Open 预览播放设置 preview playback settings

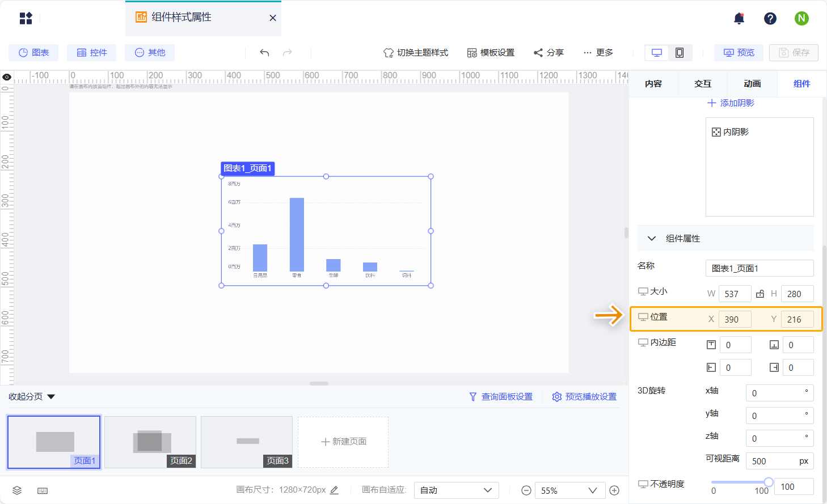point(584,397)
